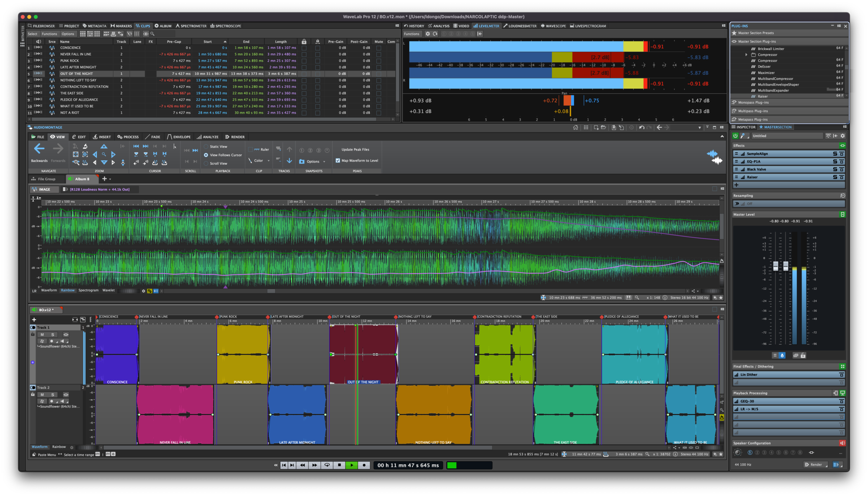Toggle the View Follows Cursor option

tap(206, 156)
